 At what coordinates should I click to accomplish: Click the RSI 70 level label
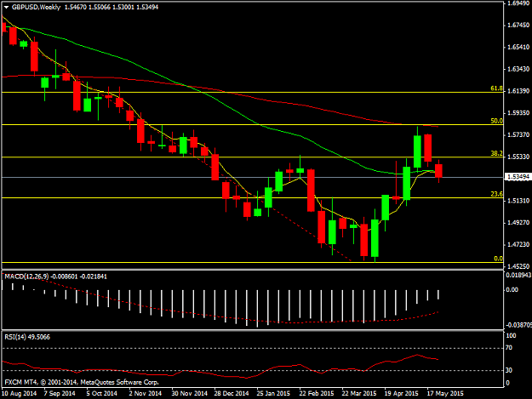click(509, 348)
